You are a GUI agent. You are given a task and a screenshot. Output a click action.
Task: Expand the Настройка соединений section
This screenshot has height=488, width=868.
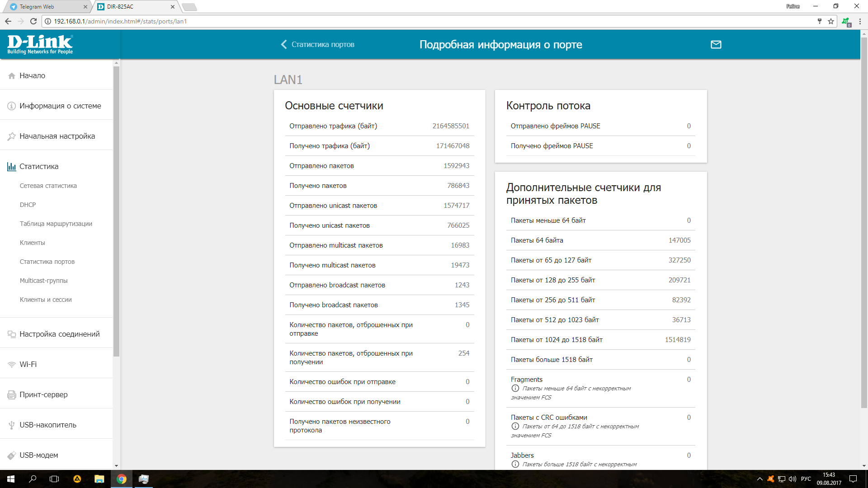click(x=59, y=334)
